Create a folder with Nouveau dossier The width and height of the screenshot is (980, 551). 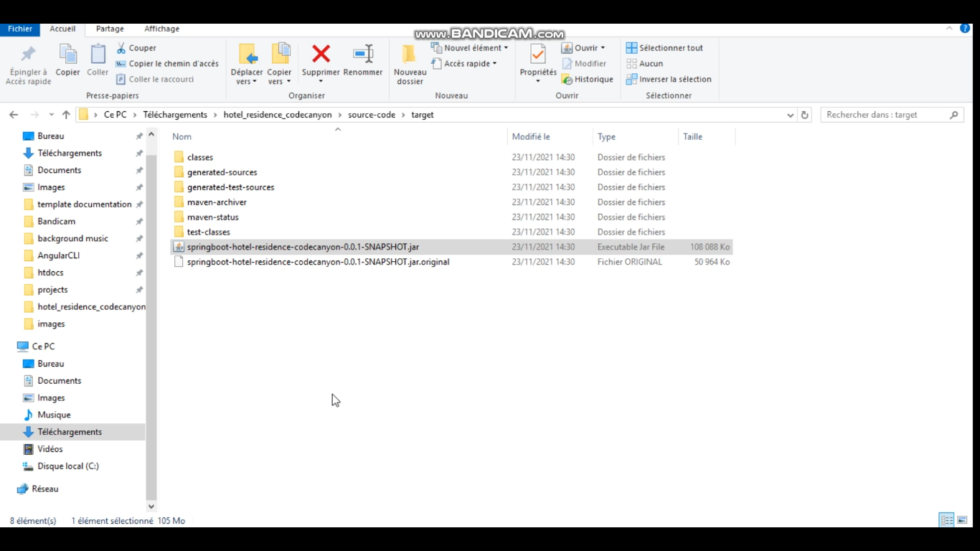[x=410, y=64]
